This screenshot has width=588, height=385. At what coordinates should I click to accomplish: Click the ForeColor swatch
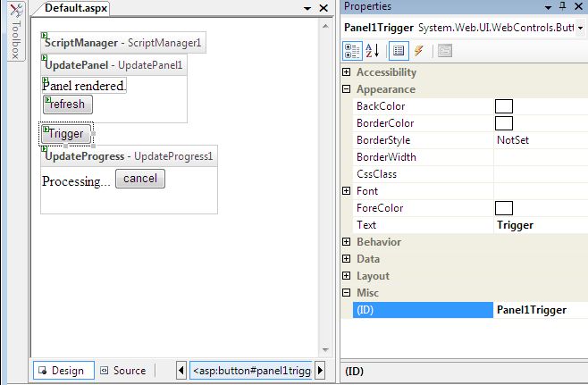tap(504, 207)
